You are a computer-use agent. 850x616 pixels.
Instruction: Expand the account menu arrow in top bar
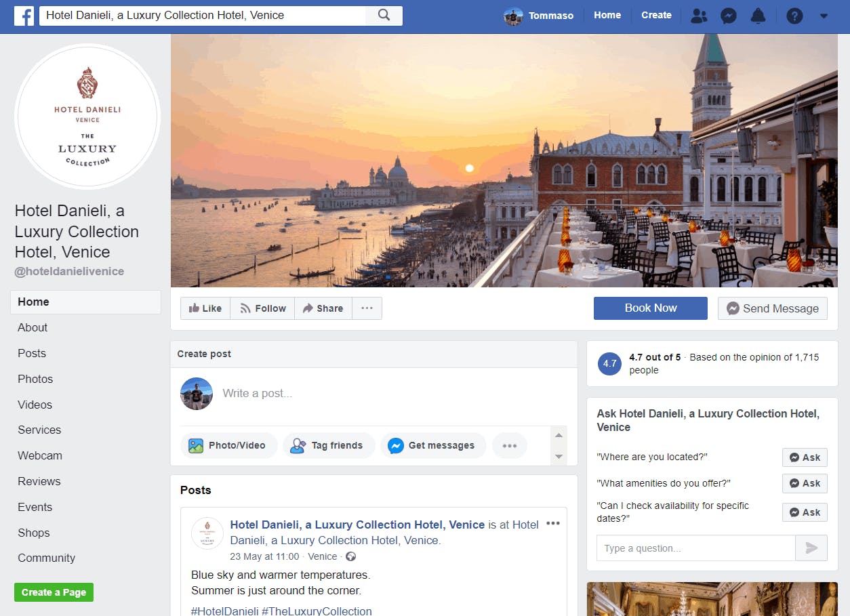(x=824, y=16)
